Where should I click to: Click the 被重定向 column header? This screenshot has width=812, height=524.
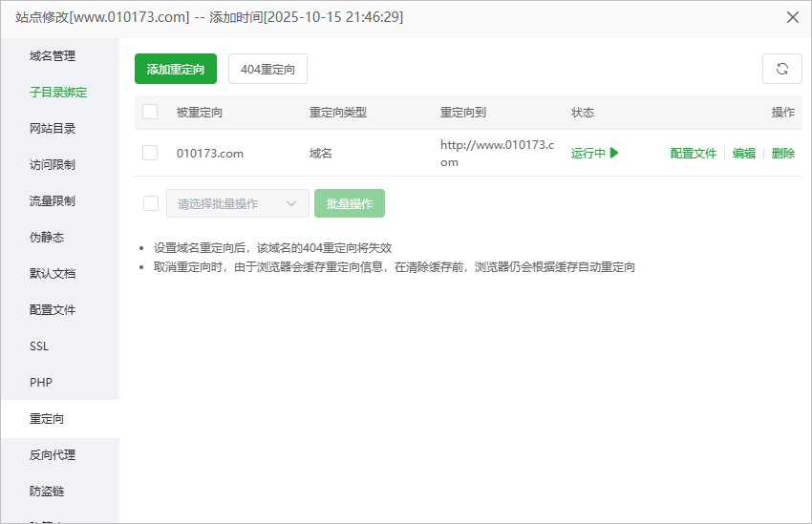coord(200,113)
